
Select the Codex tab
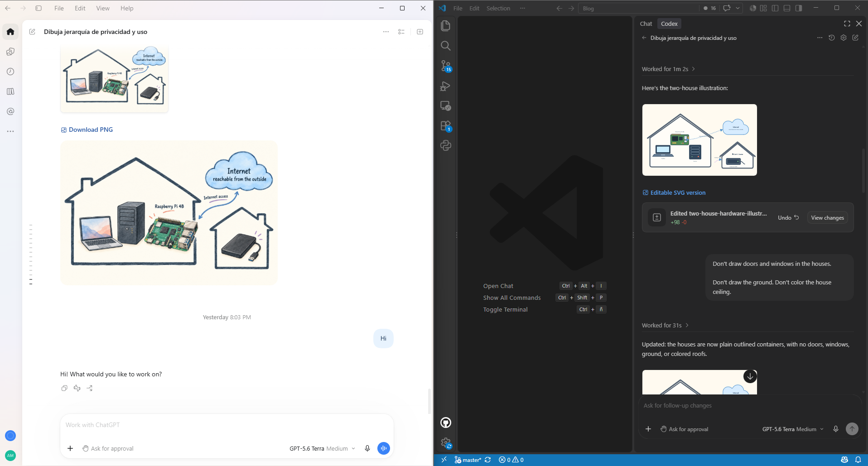(x=669, y=24)
